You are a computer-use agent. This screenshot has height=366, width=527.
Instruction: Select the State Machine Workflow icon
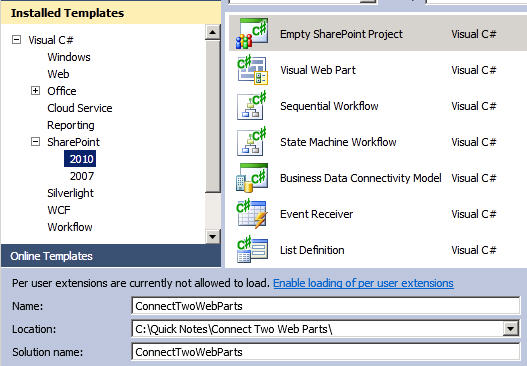(252, 142)
